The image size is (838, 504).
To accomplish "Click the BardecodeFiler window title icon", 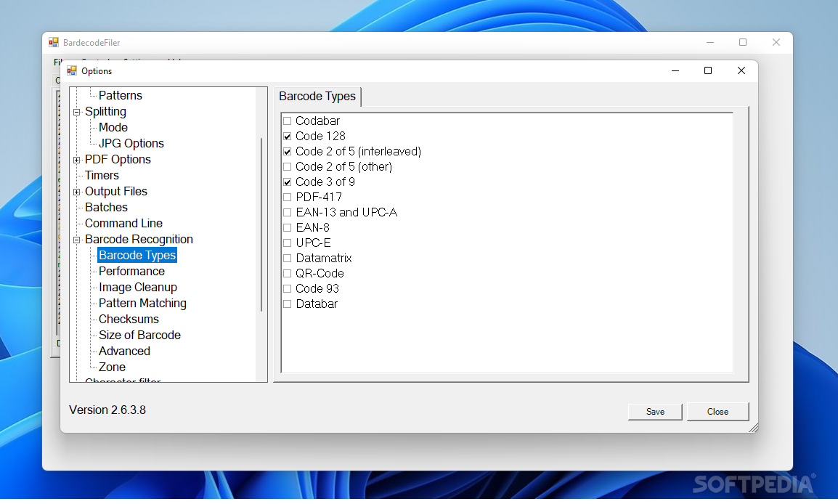I will click(x=54, y=42).
